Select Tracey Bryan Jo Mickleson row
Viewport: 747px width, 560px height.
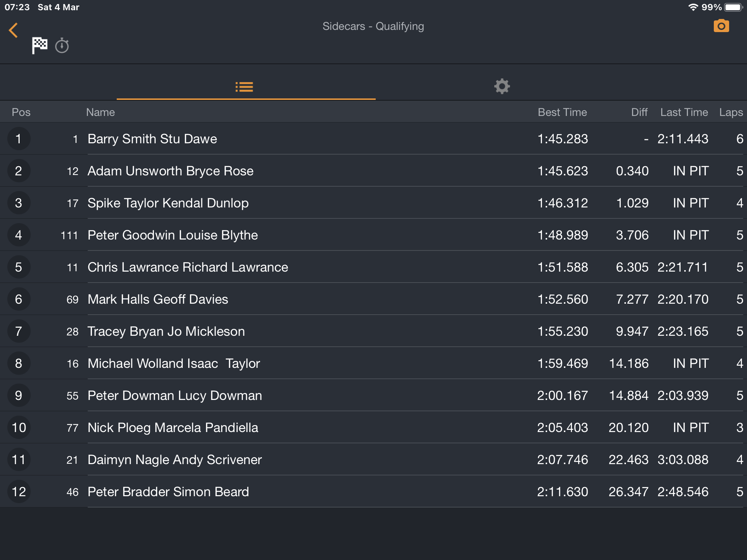(373, 331)
